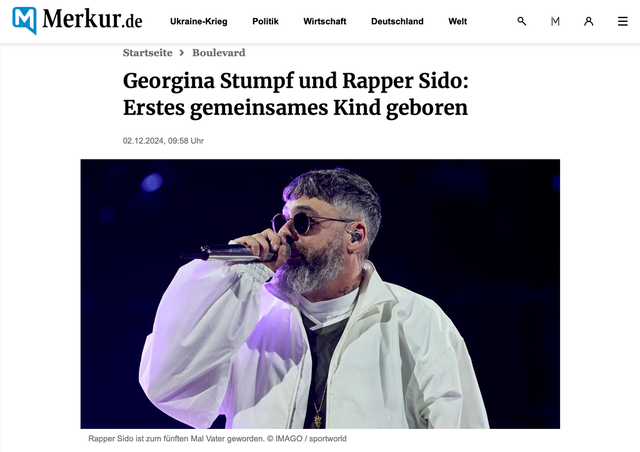Open the search magnifier icon
The image size is (640, 452).
(x=521, y=21)
